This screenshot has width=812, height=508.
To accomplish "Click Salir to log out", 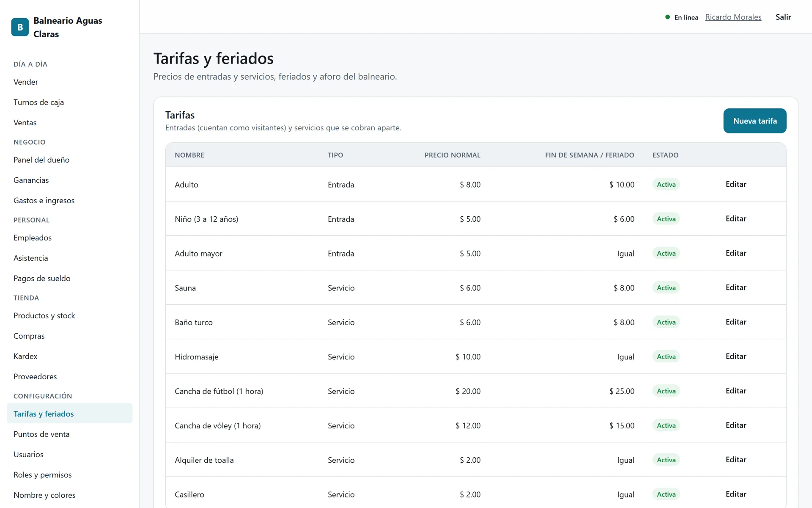I will [783, 17].
